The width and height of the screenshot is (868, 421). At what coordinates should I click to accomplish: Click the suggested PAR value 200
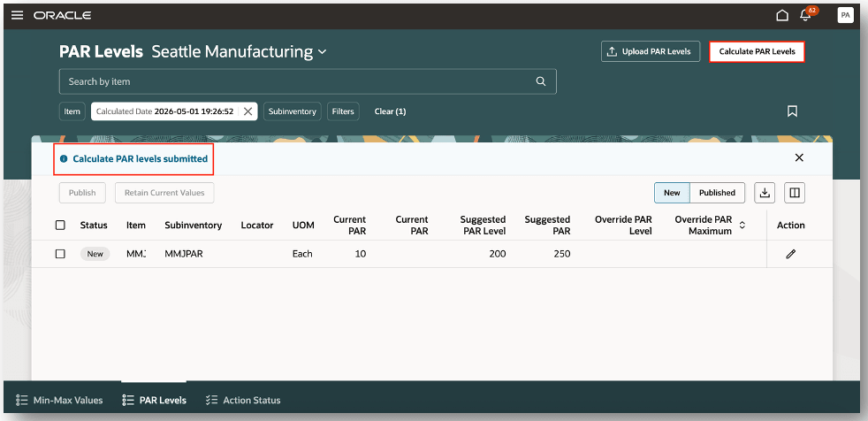[497, 254]
